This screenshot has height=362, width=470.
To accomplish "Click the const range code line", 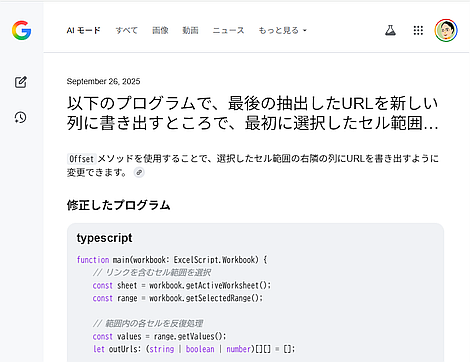I will [x=178, y=298].
